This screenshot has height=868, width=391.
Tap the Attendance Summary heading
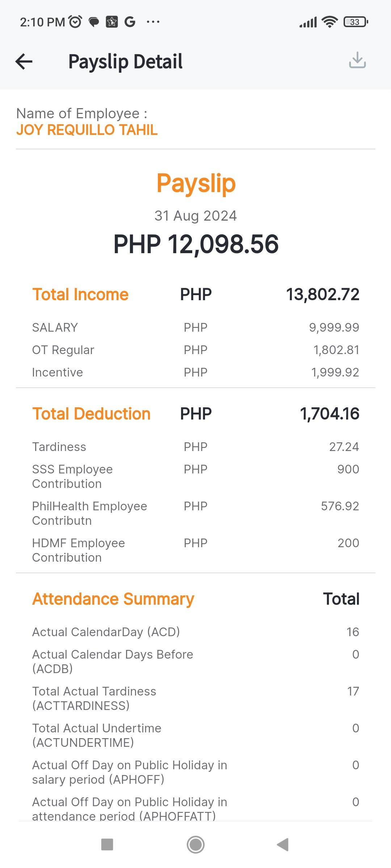tap(113, 599)
